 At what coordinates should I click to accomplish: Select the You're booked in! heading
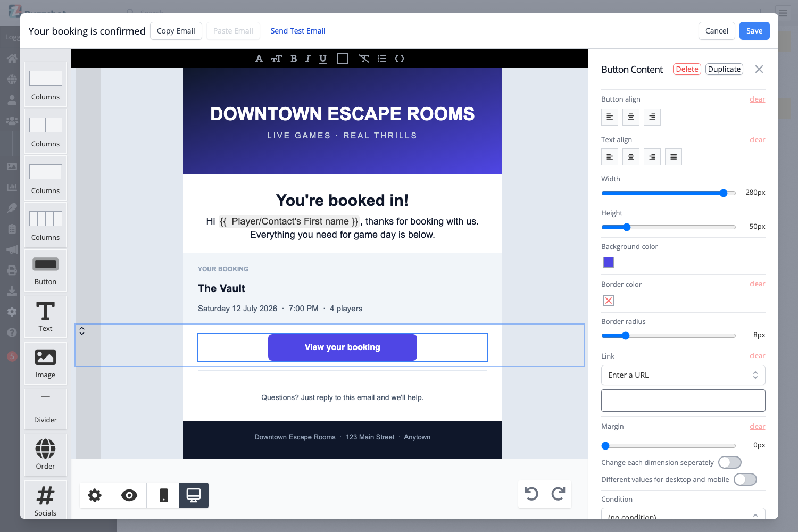point(343,201)
